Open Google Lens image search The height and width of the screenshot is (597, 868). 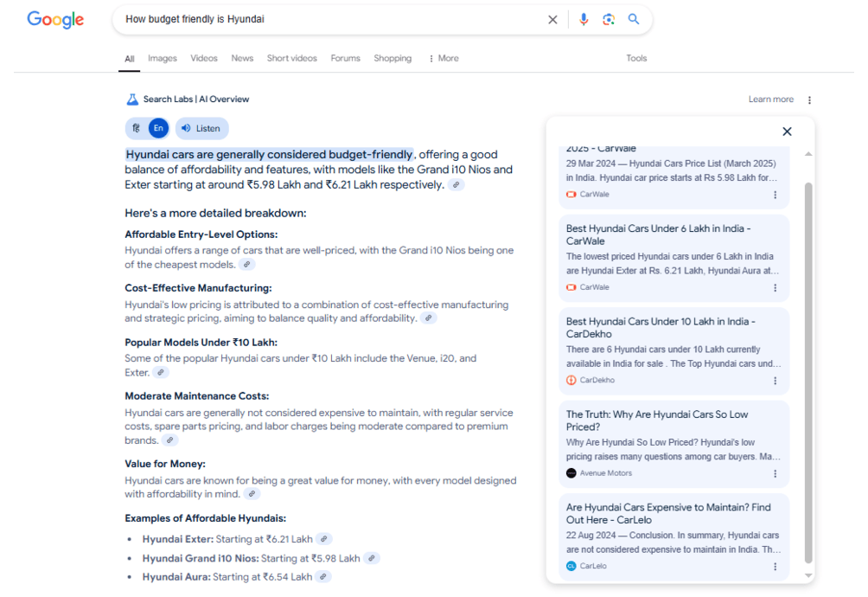(x=609, y=20)
